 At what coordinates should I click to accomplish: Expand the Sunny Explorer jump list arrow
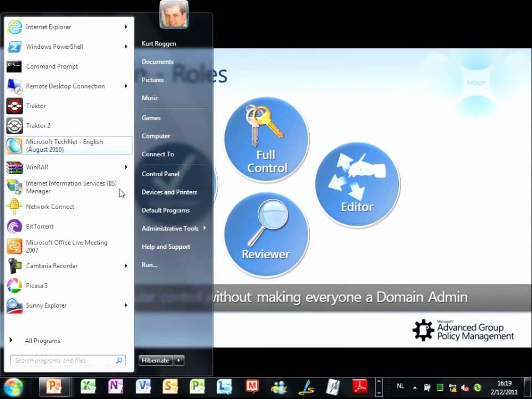click(x=126, y=305)
